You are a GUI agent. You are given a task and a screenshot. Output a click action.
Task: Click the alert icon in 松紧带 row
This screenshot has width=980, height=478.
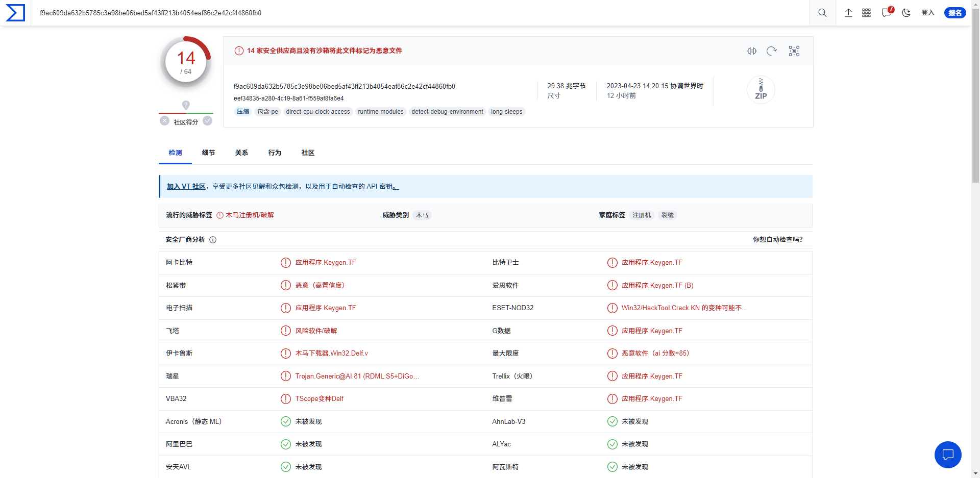[286, 285]
